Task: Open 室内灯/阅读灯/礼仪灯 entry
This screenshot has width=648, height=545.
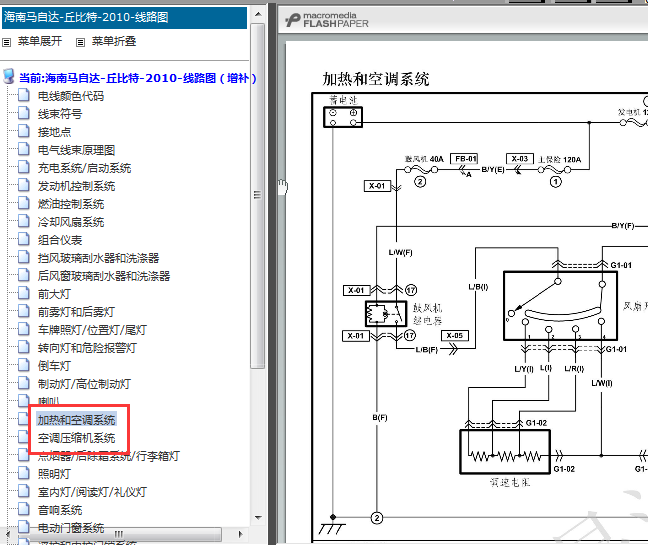Action: tap(92, 492)
